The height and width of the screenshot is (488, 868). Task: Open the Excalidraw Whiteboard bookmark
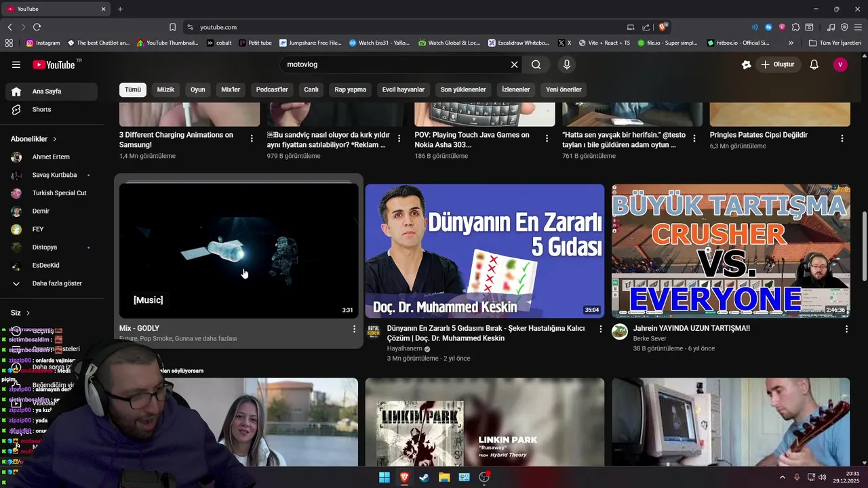[518, 43]
